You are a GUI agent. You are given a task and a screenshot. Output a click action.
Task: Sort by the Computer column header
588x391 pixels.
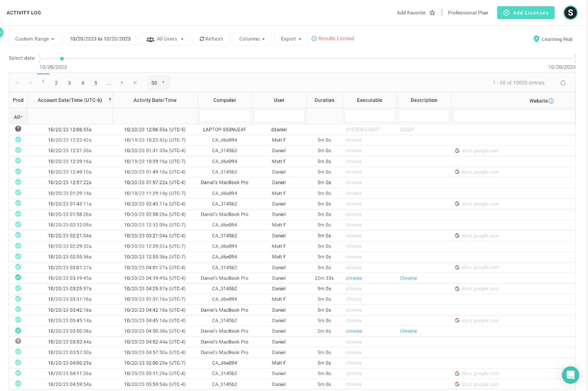(x=225, y=100)
